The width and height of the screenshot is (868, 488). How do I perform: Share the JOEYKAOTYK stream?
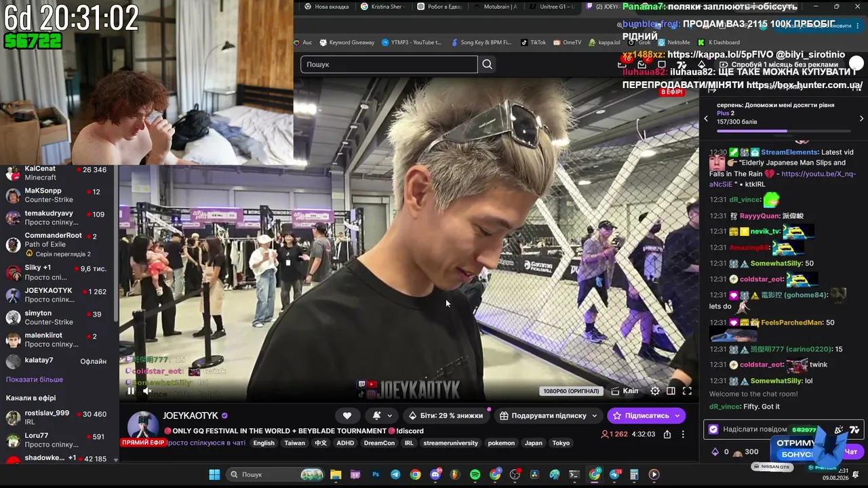pos(667,434)
